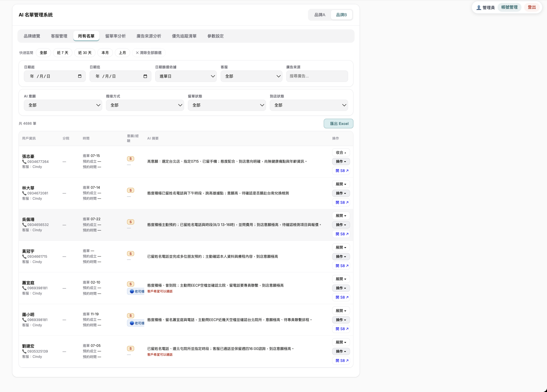Open the 優先追蹤清單 tab
This screenshot has width=547, height=392.
click(x=184, y=36)
